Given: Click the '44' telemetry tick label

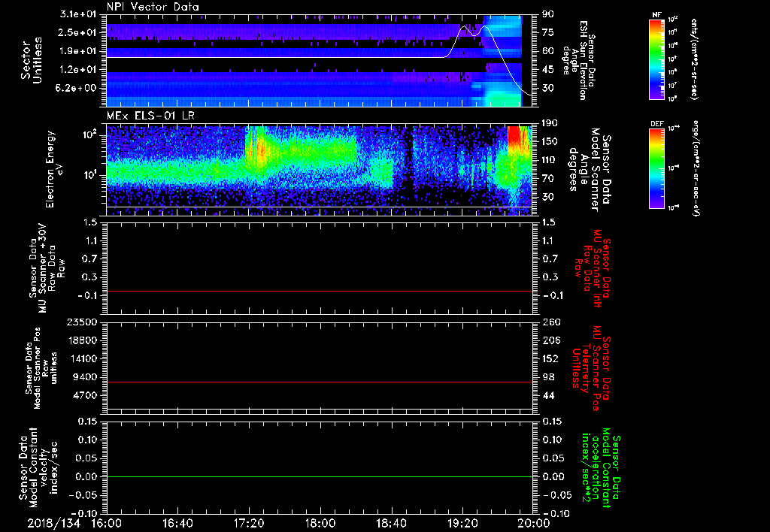Looking at the screenshot, I should pyautogui.click(x=548, y=395).
